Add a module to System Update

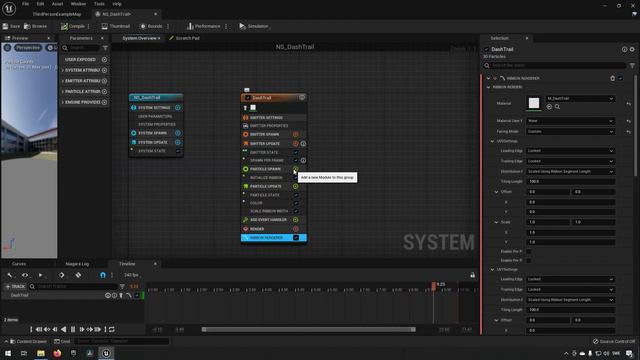coord(178,142)
